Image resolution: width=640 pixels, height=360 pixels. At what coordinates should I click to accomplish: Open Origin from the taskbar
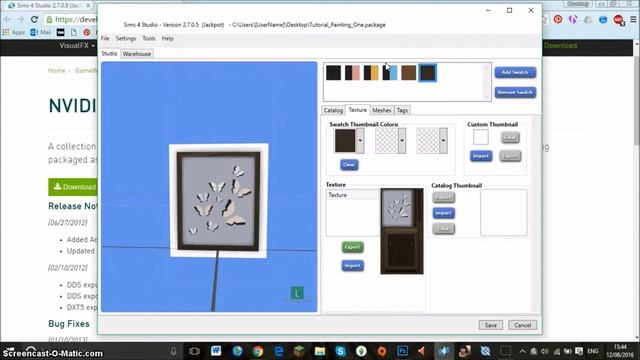coord(382,351)
